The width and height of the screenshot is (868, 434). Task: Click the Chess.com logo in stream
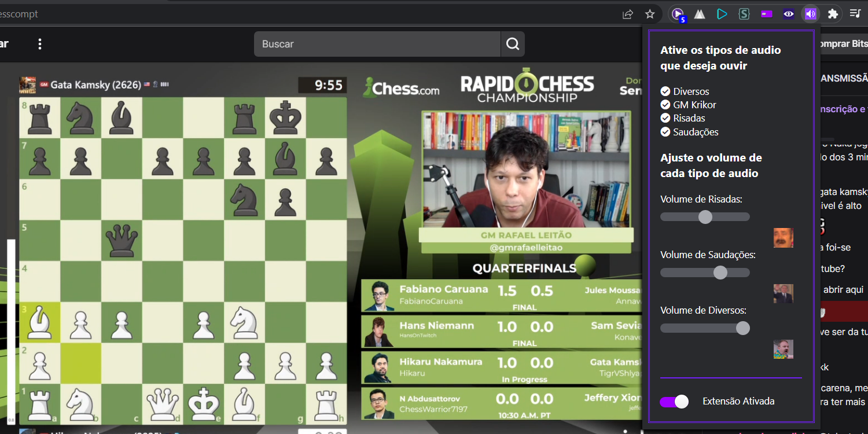(401, 89)
